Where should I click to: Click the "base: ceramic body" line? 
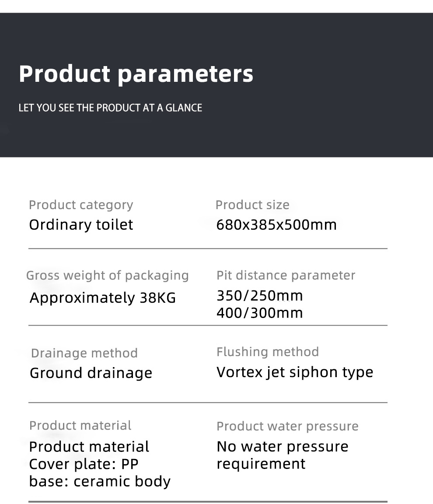point(100,481)
